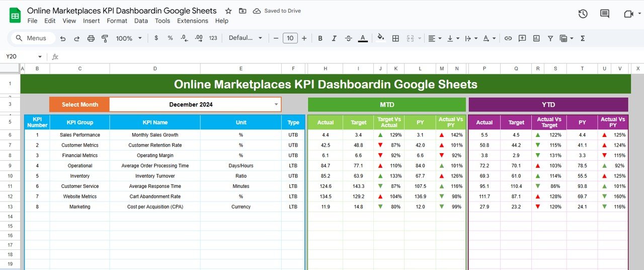644x270 pixels.
Task: Open the fill color picker
Action: (381, 38)
